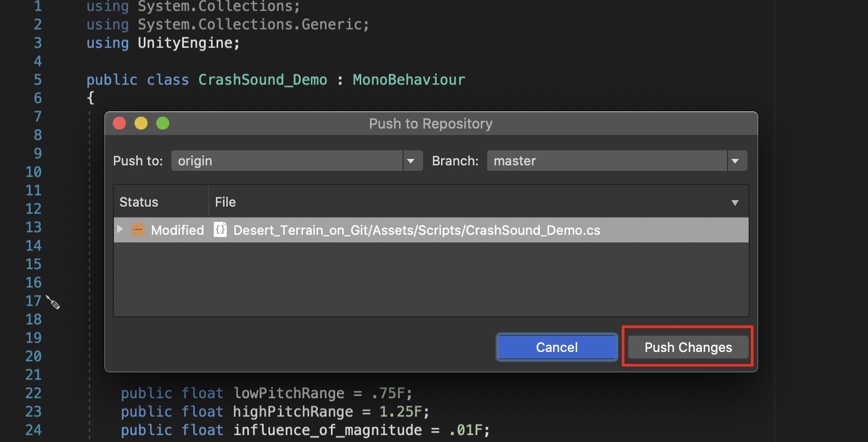Minimize the Push to Repository dialog
The image size is (868, 442).
141,124
